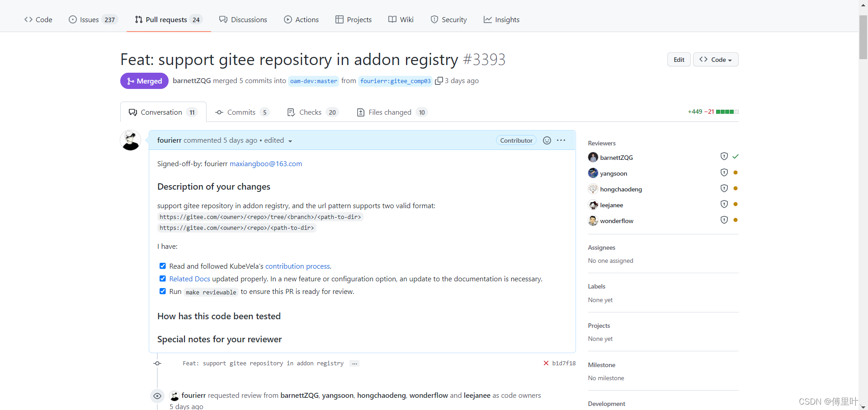The height and width of the screenshot is (410, 868).
Task: Switch to the Files changed tab
Action: click(392, 112)
